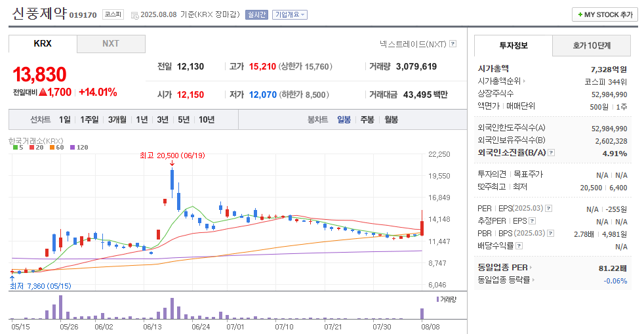Image resolution: width=644 pixels, height=334 pixels.
Task: Show the 1주일 line chart
Action: coord(89,119)
